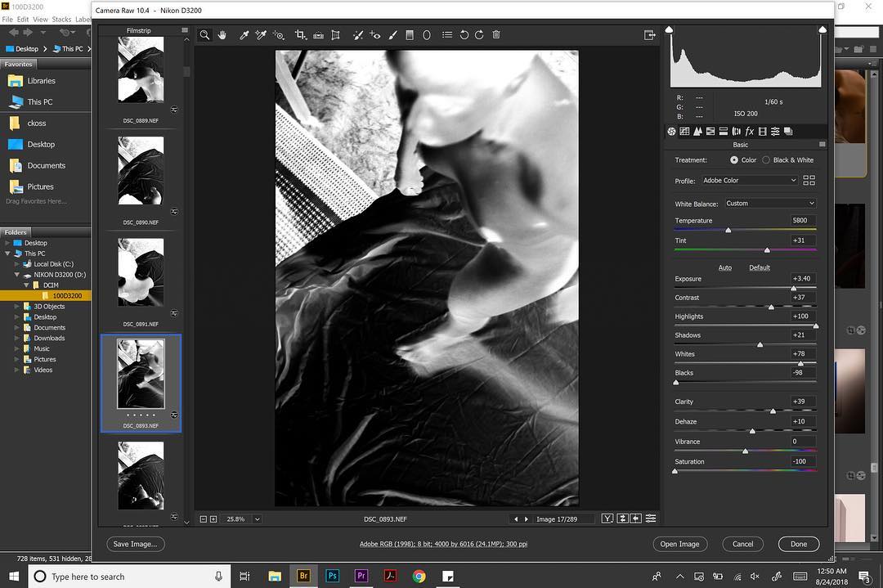Image resolution: width=883 pixels, height=588 pixels.
Task: Click the Temperature slider handle
Action: point(728,231)
